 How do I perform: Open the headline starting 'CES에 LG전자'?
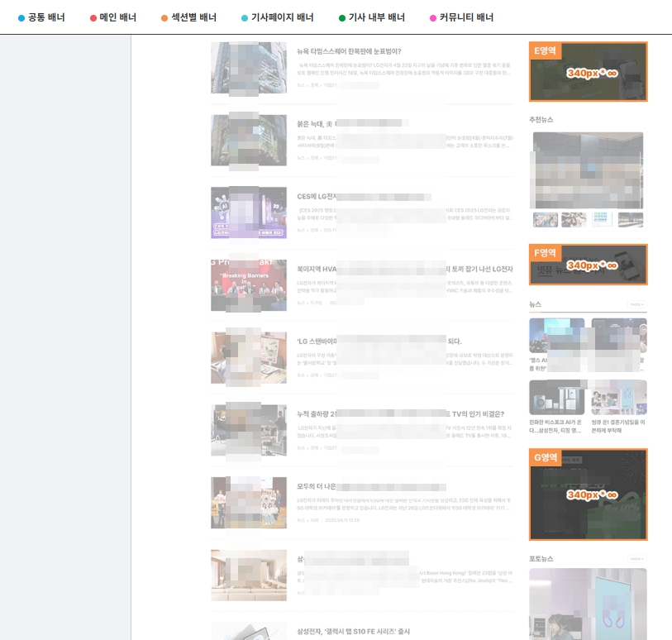pos(364,196)
